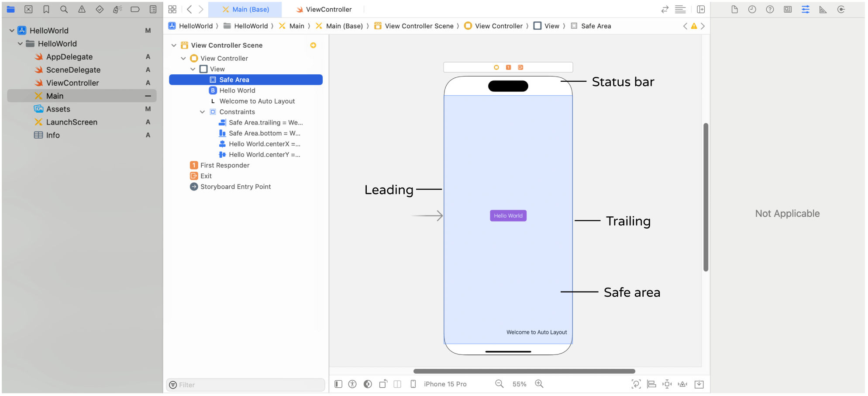Click the outline Filter text field
The image size is (868, 396).
click(249, 385)
